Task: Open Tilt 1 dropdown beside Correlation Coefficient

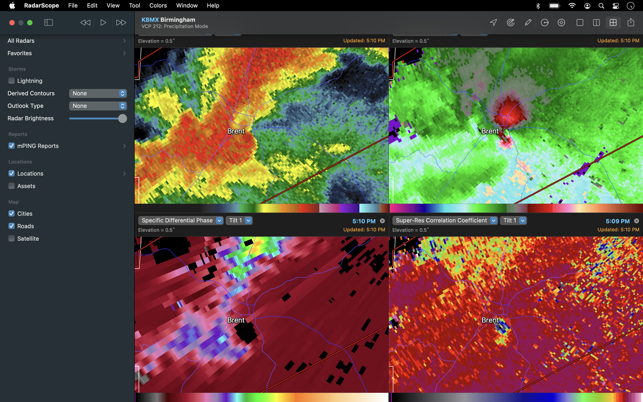Action: click(x=513, y=221)
